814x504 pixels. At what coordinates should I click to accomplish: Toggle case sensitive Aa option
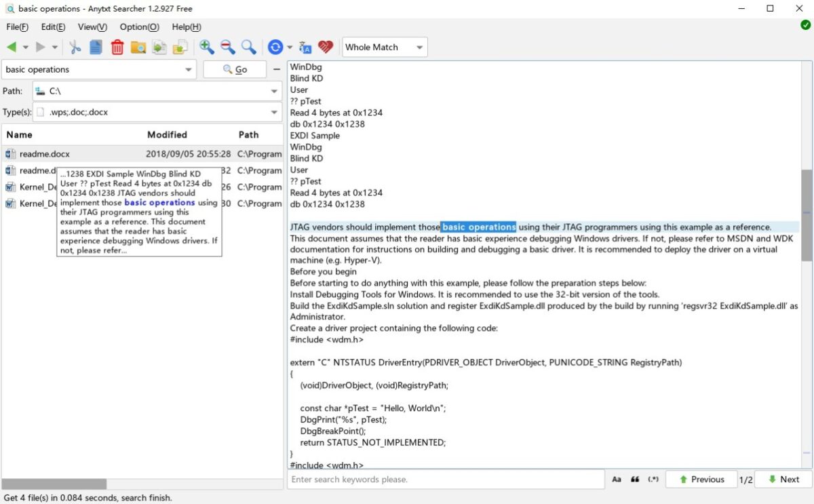pos(617,480)
